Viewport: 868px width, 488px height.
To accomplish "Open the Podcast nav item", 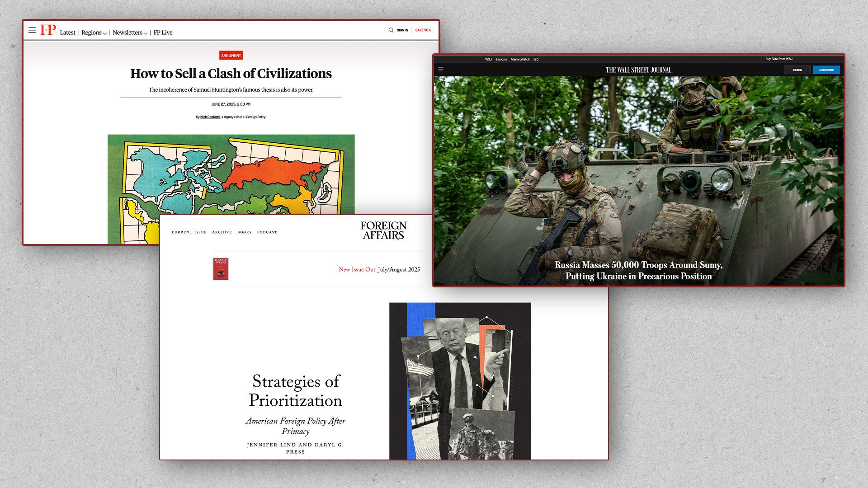I will [x=267, y=232].
